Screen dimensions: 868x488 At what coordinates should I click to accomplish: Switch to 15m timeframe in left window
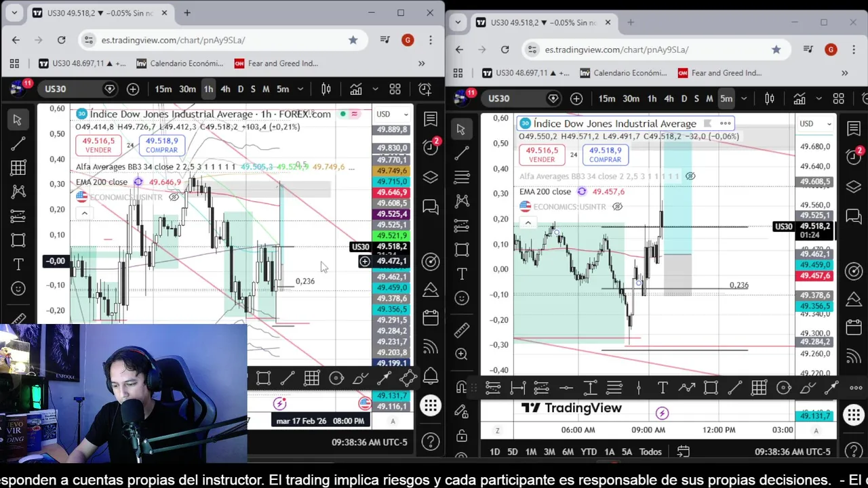(163, 89)
